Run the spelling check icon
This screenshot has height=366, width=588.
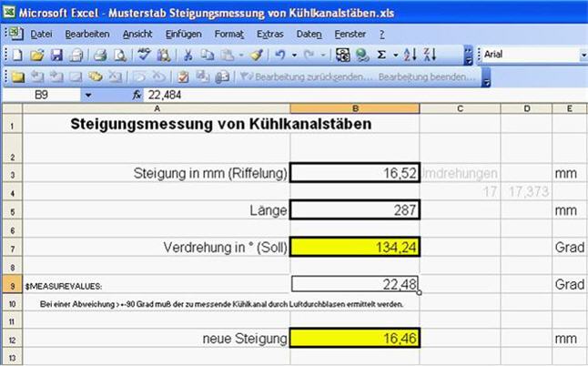tap(143, 56)
